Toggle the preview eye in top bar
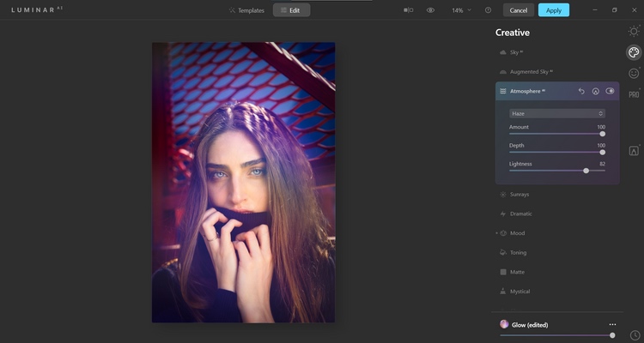644x343 pixels. [x=430, y=10]
